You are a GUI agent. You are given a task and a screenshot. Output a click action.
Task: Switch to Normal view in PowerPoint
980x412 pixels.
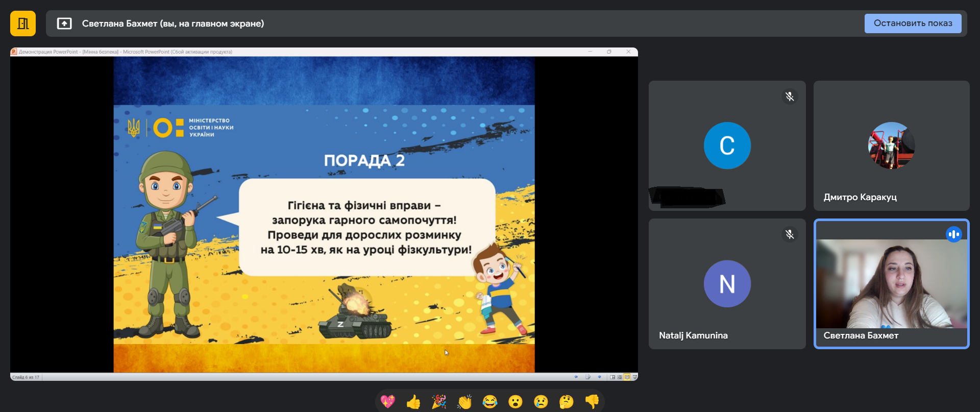coord(612,377)
